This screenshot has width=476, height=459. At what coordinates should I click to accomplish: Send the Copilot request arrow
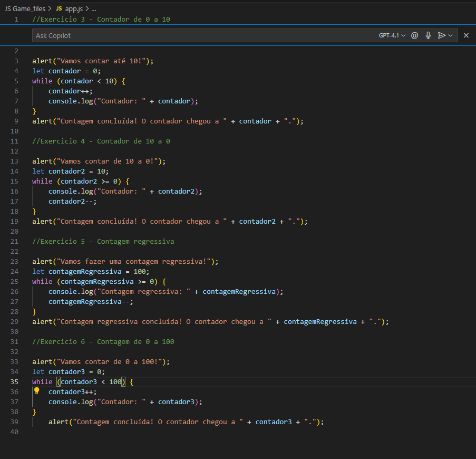(x=442, y=35)
